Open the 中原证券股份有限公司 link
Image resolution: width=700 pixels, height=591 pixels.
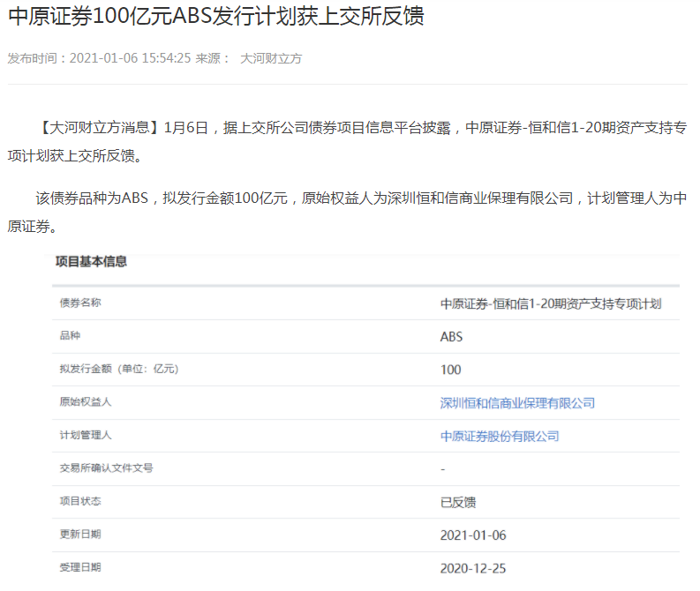[500, 437]
